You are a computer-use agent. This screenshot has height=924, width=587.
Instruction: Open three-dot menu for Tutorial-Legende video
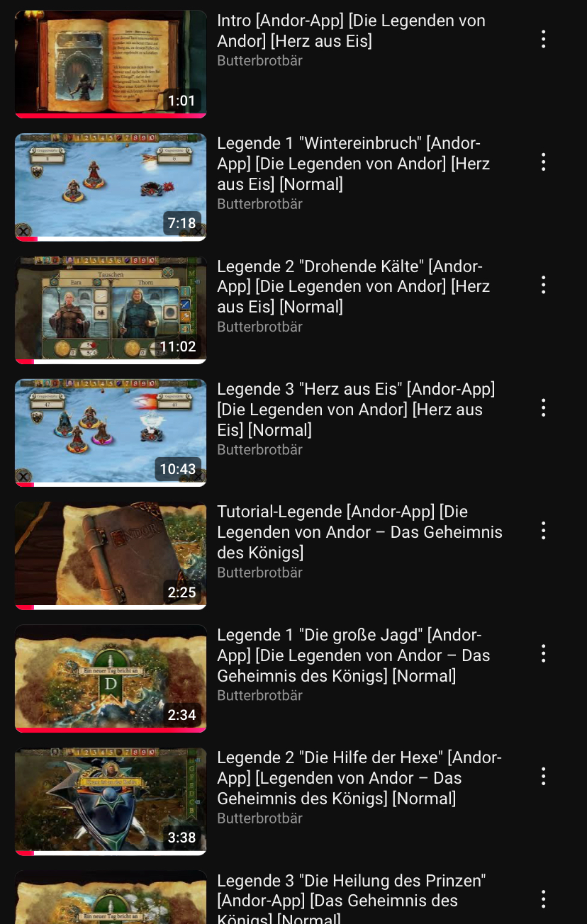pos(544,531)
